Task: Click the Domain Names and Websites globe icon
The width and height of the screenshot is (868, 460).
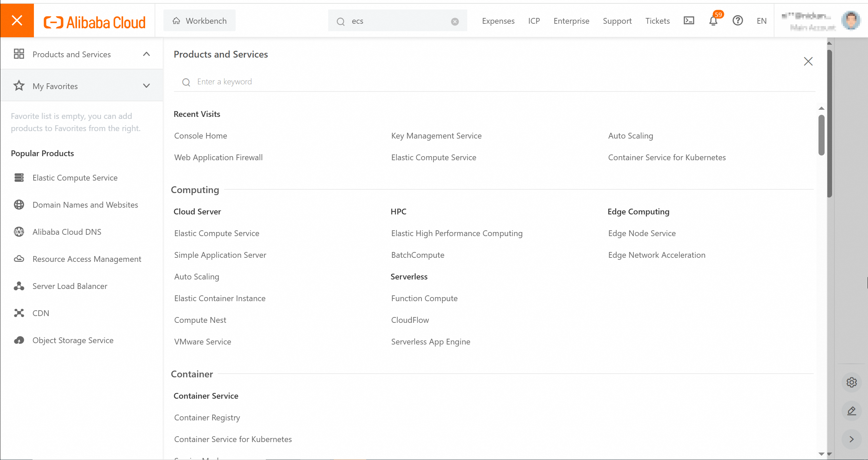Action: pyautogui.click(x=19, y=205)
